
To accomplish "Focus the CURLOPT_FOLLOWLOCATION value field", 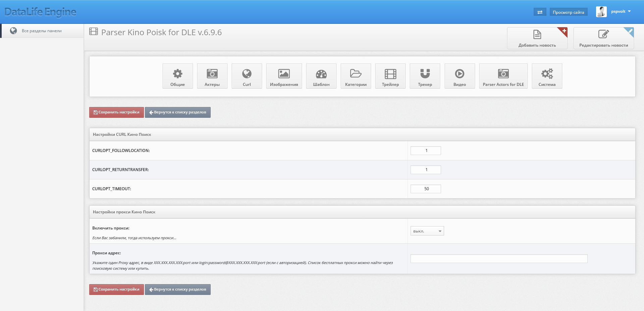I will (x=426, y=151).
